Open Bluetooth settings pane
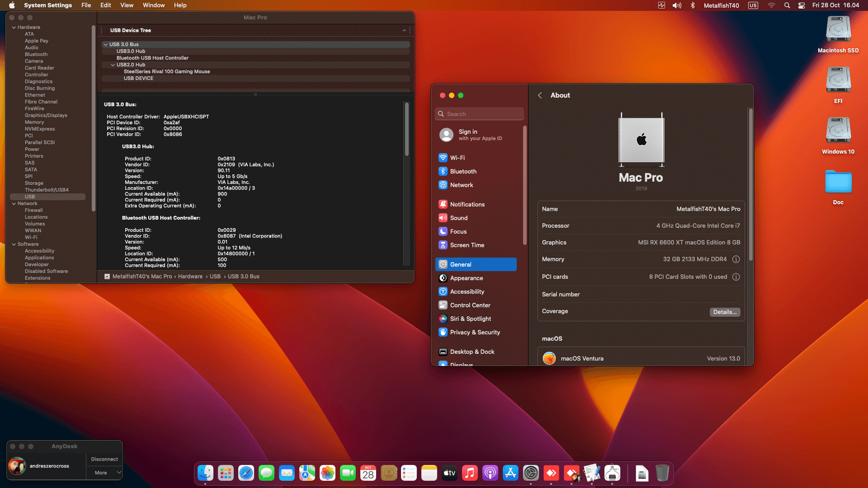This screenshot has width=868, height=488. point(463,171)
